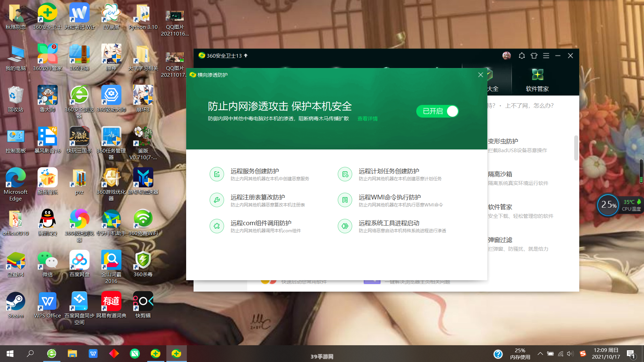The width and height of the screenshot is (644, 362).
Task: Open the 360免费WiFi desktop icon
Action: [143, 223]
